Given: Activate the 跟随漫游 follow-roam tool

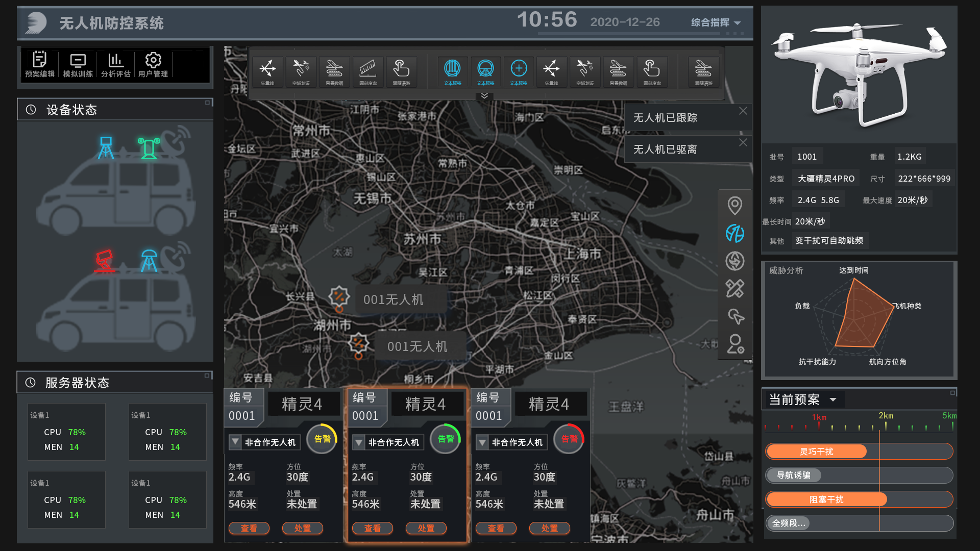Looking at the screenshot, I should pyautogui.click(x=401, y=71).
